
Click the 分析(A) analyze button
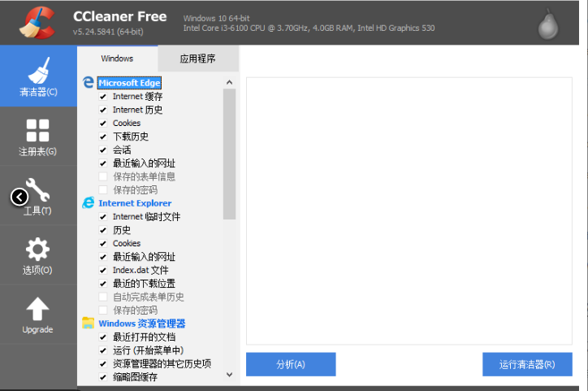[x=291, y=364]
